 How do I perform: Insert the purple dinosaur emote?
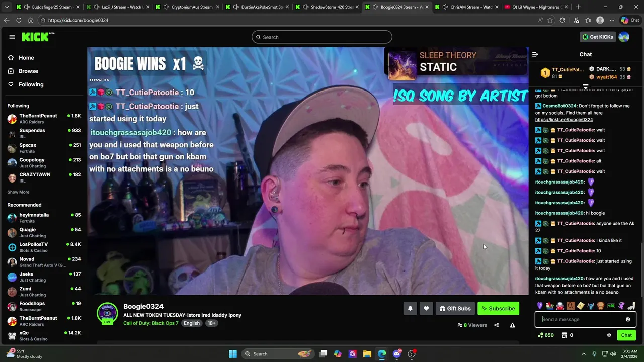click(621, 306)
